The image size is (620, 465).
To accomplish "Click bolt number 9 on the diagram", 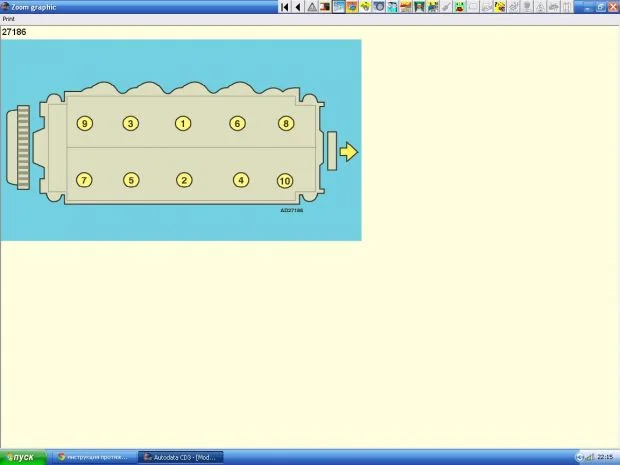I will [84, 124].
